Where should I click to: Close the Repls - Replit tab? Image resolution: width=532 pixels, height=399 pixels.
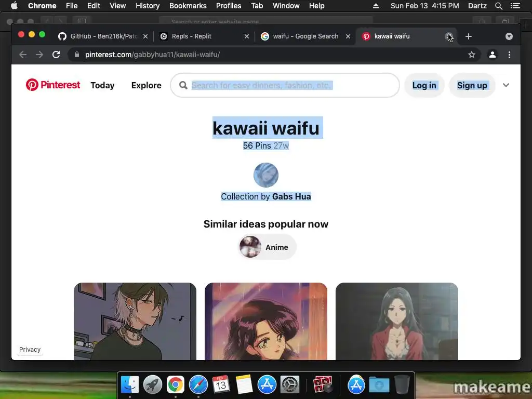[247, 36]
